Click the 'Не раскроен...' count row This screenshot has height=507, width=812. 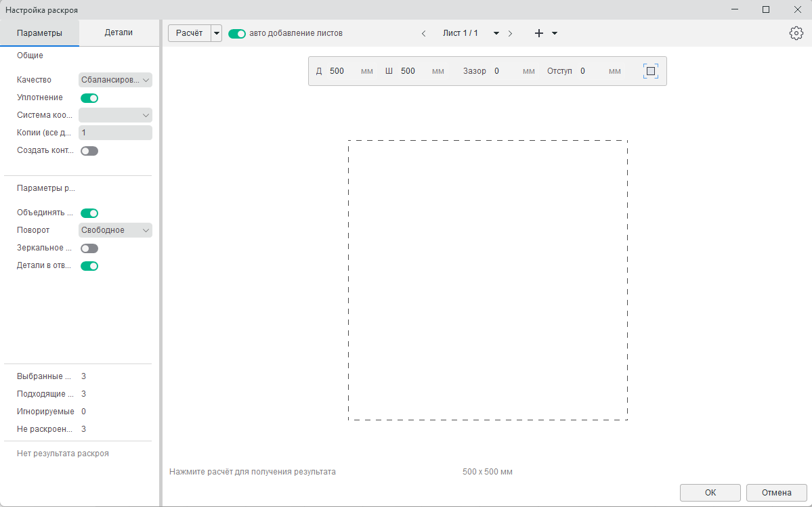click(x=51, y=429)
